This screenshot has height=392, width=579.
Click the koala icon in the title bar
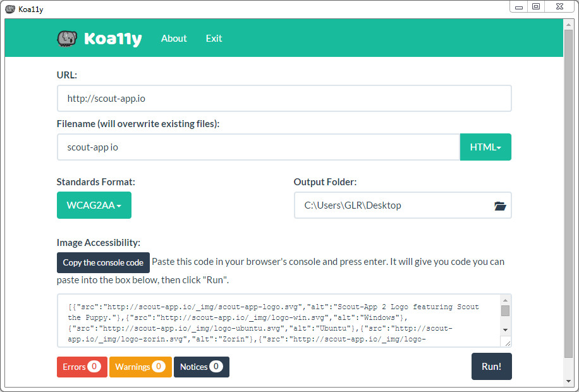tap(10, 9)
